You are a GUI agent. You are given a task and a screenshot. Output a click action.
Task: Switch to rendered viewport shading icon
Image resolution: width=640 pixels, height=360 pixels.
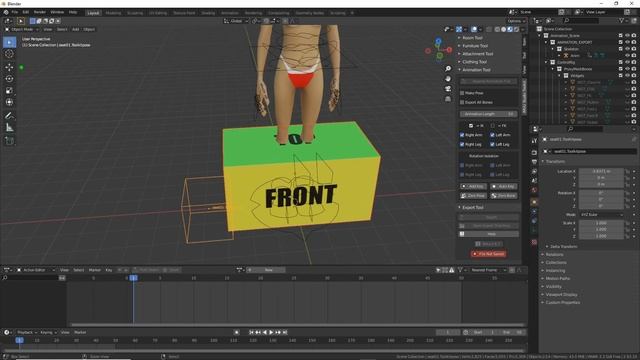tap(516, 29)
